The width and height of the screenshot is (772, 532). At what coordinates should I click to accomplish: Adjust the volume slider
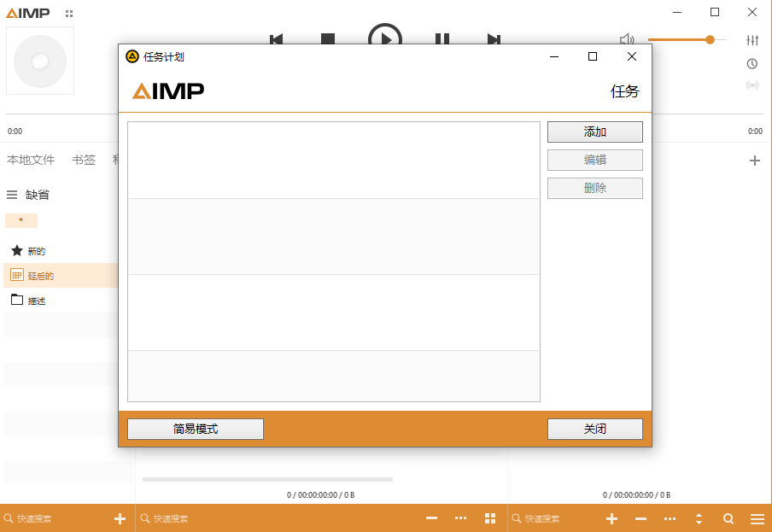pyautogui.click(x=687, y=39)
